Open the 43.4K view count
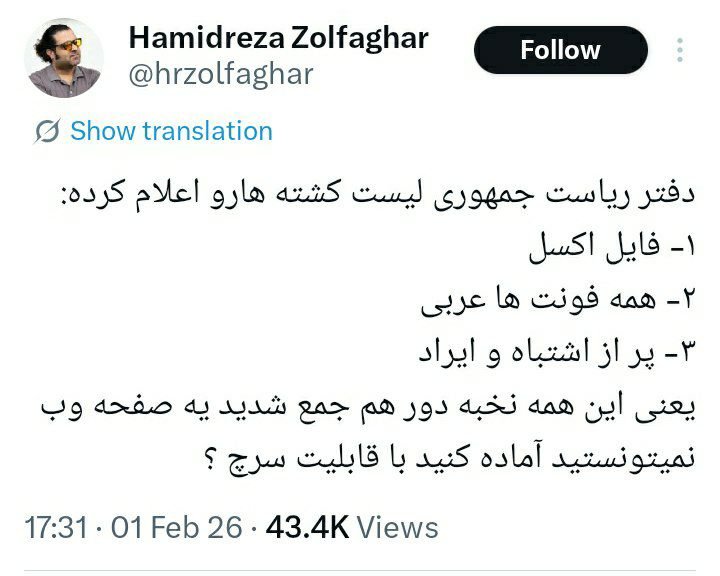 (307, 527)
